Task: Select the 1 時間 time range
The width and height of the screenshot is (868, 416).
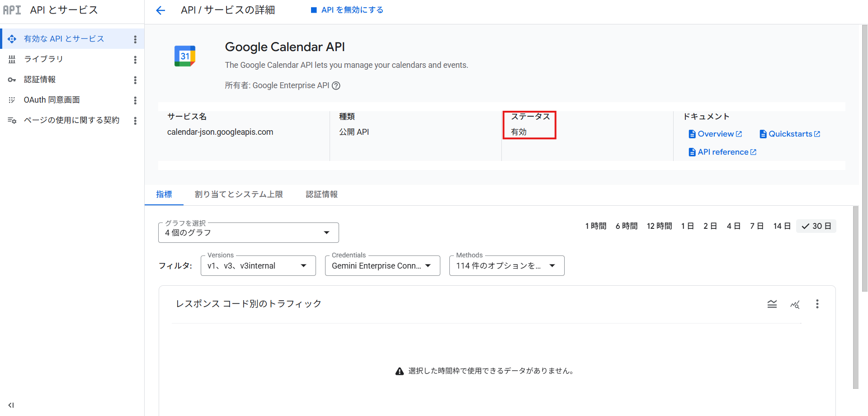Action: click(596, 226)
